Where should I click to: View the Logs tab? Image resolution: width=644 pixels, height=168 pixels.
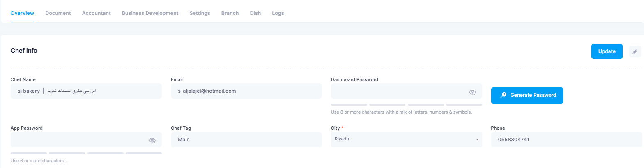pyautogui.click(x=278, y=13)
